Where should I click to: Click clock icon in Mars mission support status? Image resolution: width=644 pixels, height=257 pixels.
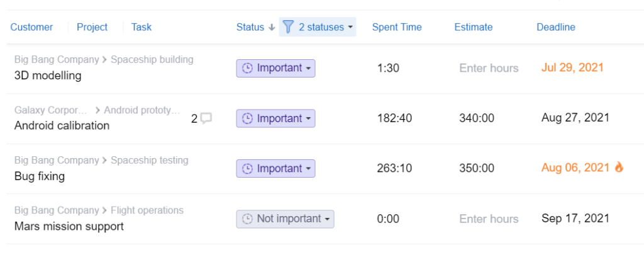pyautogui.click(x=247, y=219)
